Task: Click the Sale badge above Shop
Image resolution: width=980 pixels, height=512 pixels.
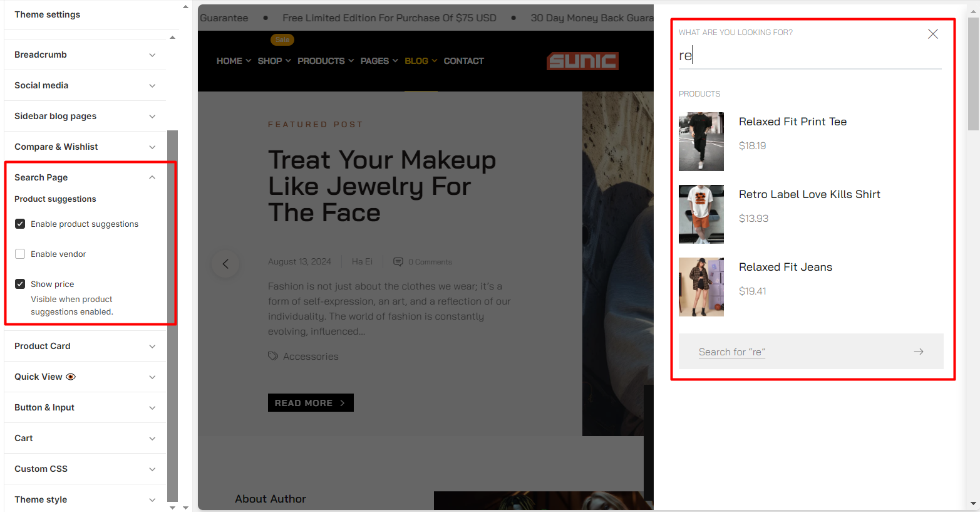Action: [282, 39]
